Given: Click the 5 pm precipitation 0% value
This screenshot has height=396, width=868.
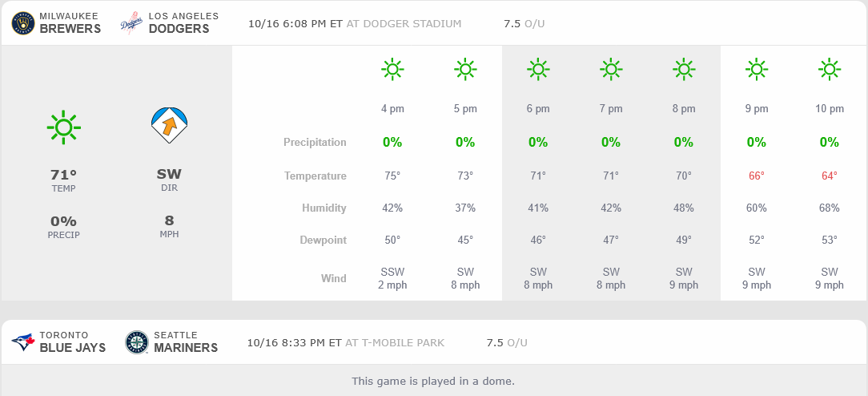Looking at the screenshot, I should coord(465,142).
